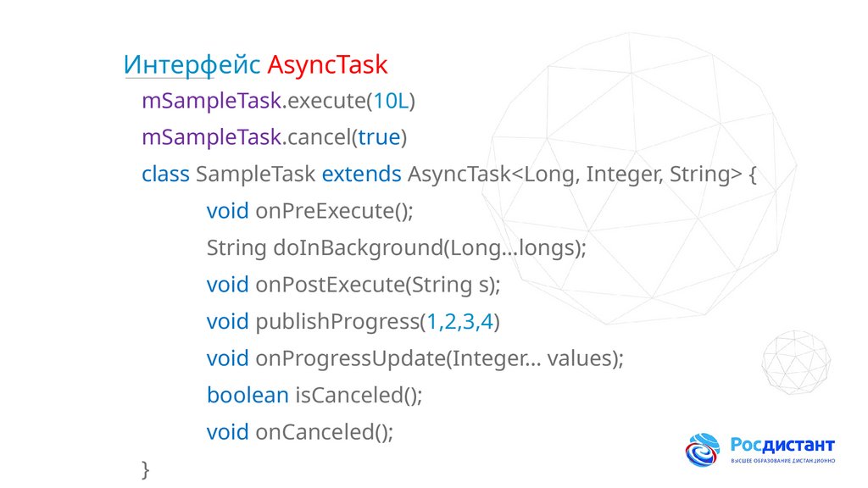Click the class keyword in SampleTask declaration
The width and height of the screenshot is (868, 488).
click(x=165, y=175)
